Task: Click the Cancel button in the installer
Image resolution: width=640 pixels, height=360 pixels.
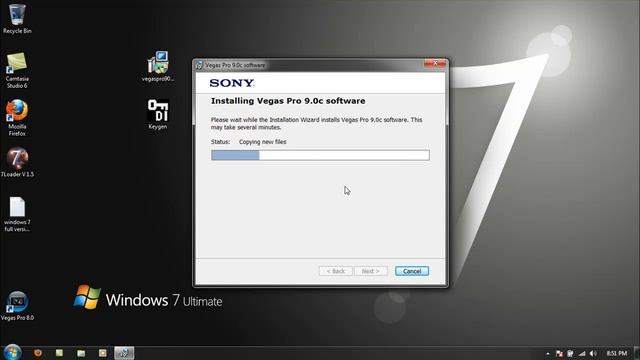Action: click(412, 271)
